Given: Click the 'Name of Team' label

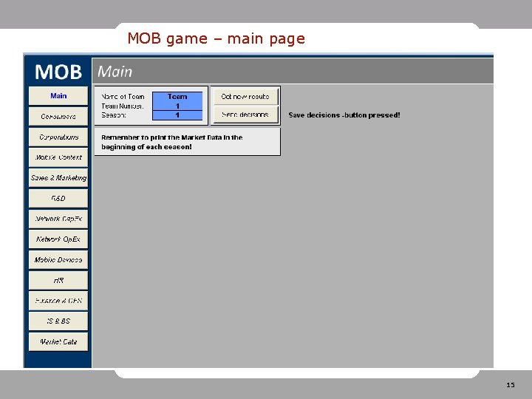Looking at the screenshot, I should (x=123, y=97).
